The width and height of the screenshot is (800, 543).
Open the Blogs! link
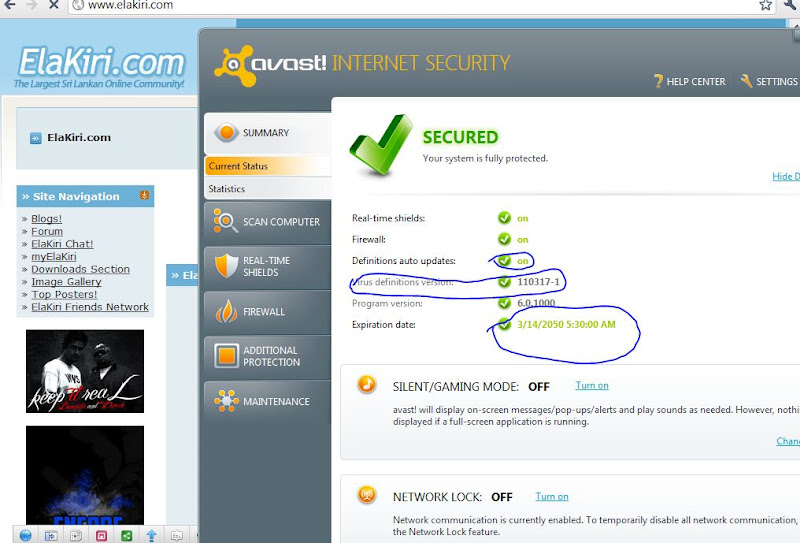tap(46, 218)
